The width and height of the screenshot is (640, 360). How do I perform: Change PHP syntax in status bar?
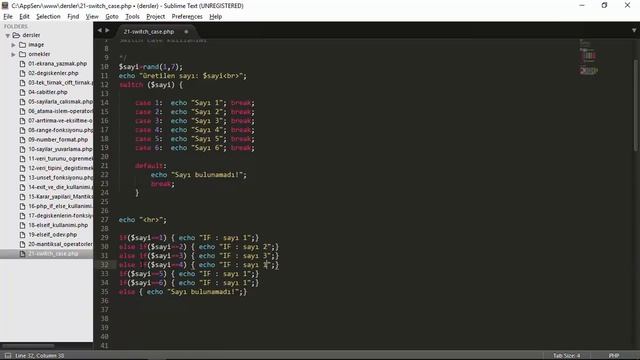click(x=613, y=356)
